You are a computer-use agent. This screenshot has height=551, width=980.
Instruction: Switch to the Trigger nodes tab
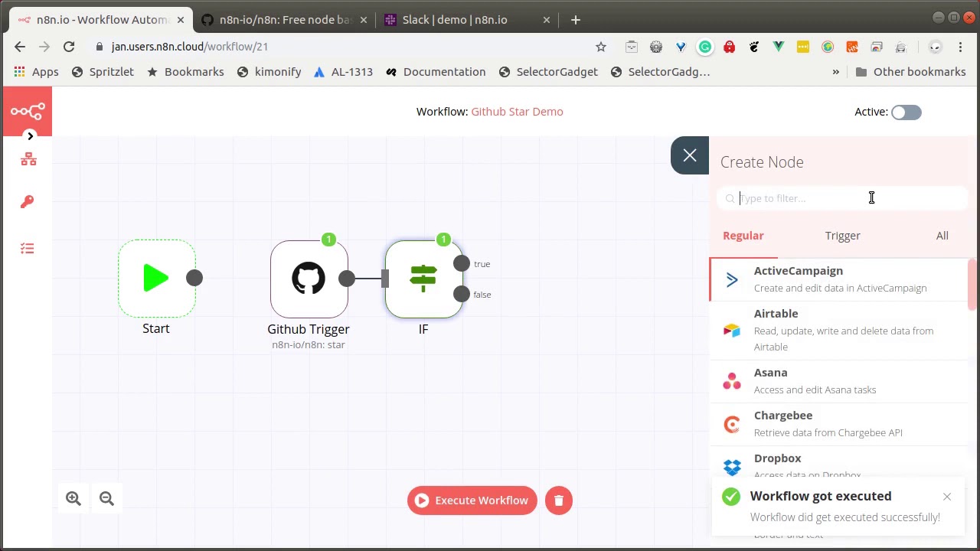[843, 236]
